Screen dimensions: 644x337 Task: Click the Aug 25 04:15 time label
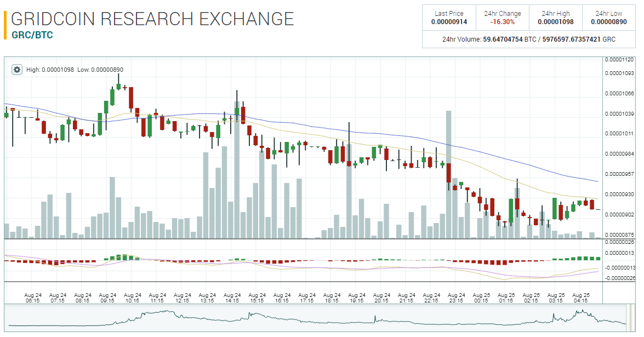pos(581,298)
